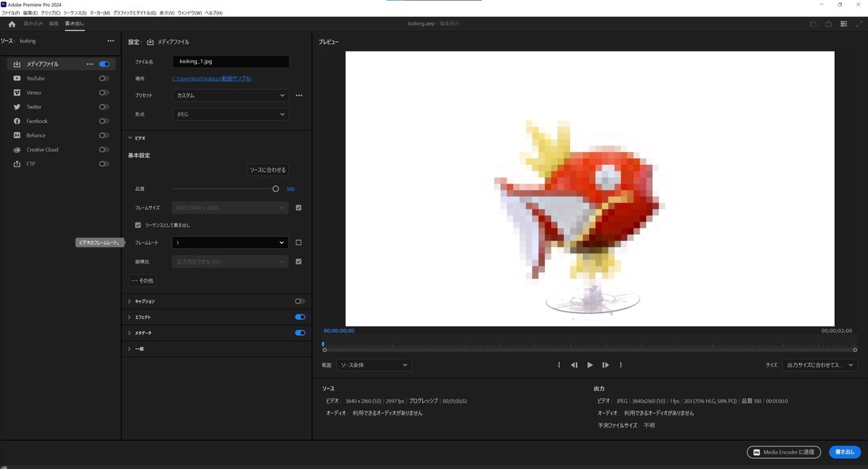Click the その他 button
The height and width of the screenshot is (469, 868).
coord(142,280)
